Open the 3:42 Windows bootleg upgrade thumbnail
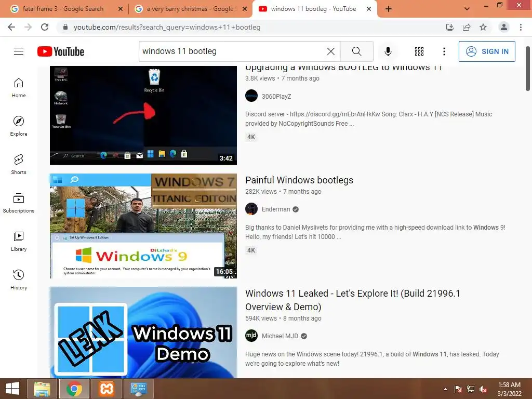Viewport: 532px width, 399px height. click(x=143, y=115)
